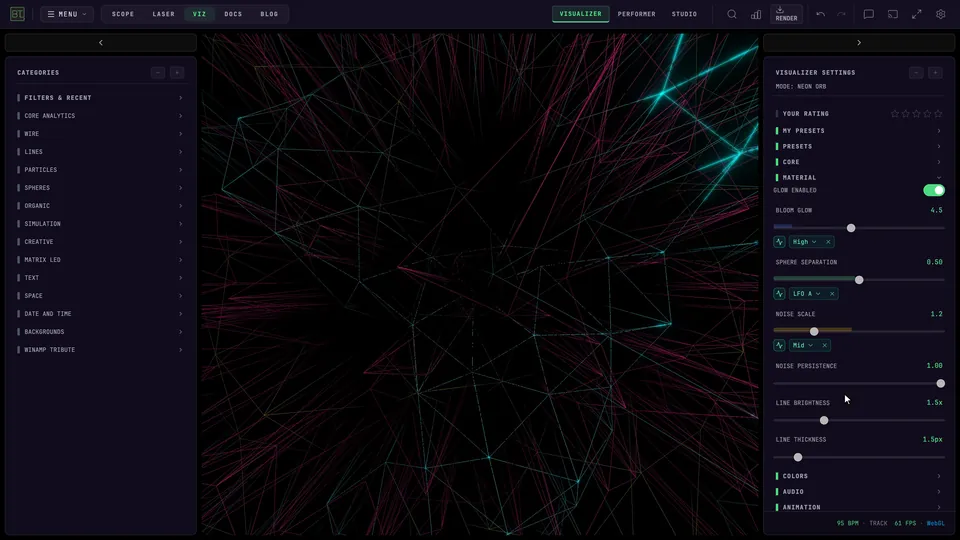
Task: Expand the Animation section
Action: [x=858, y=508]
